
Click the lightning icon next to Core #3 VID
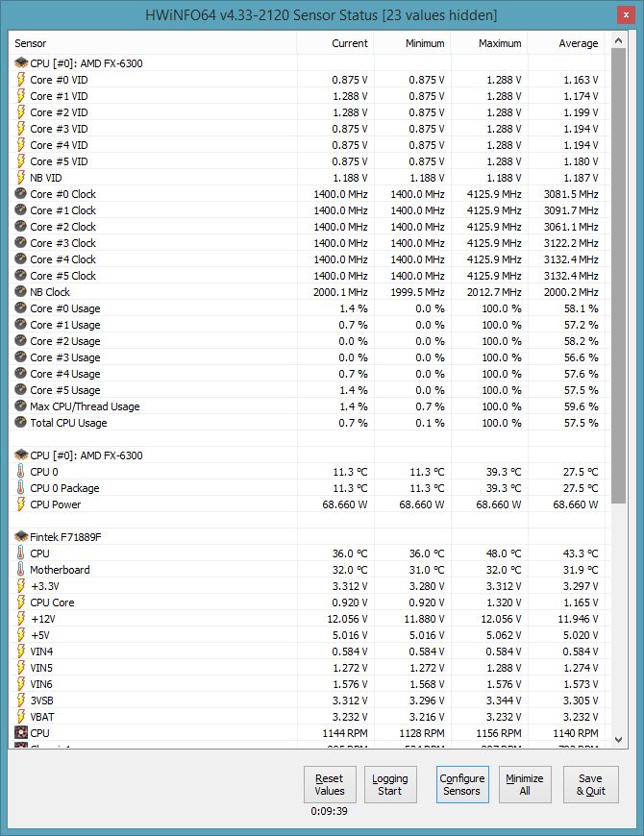(x=21, y=129)
